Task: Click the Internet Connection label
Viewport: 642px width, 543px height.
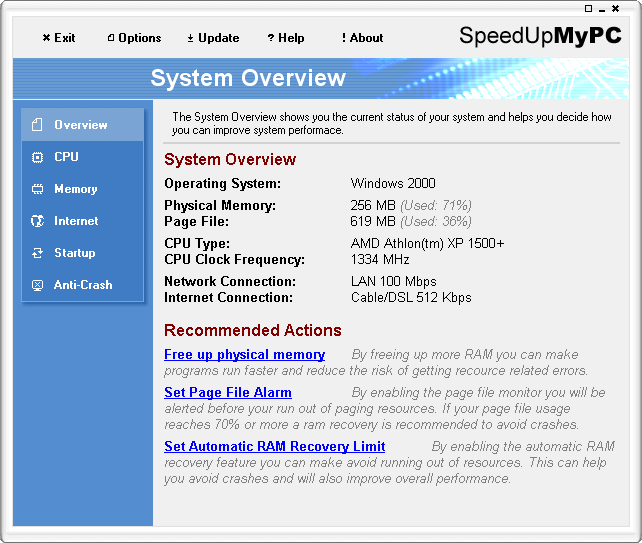Action: 228,298
